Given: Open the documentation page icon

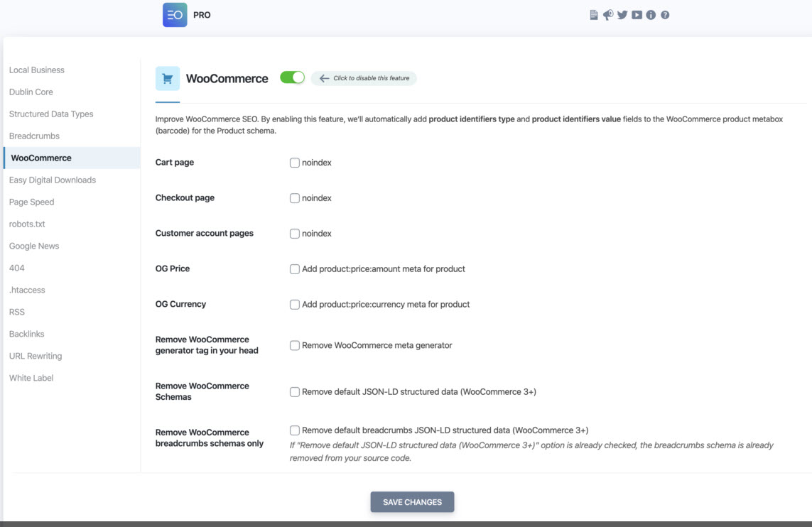Looking at the screenshot, I should (594, 15).
